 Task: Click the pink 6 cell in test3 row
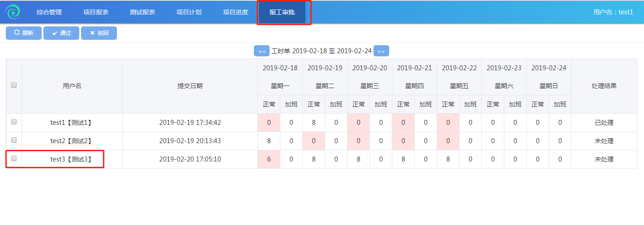269,159
